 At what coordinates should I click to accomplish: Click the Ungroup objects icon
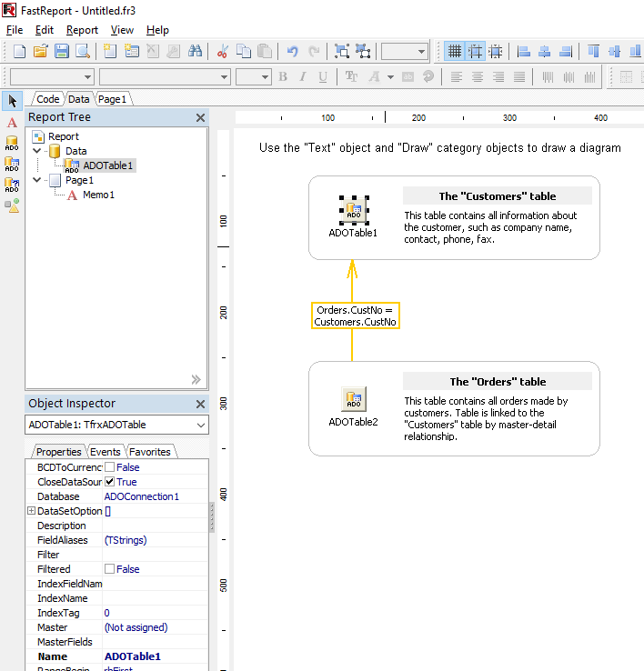(x=363, y=51)
